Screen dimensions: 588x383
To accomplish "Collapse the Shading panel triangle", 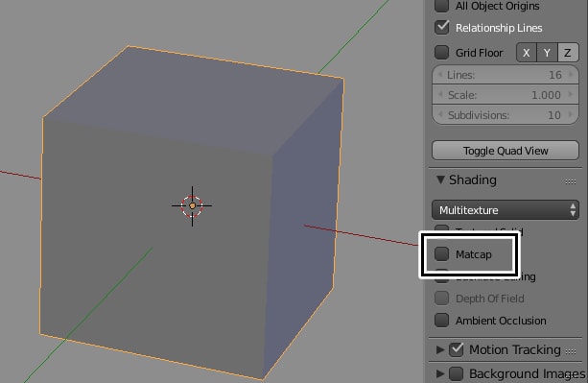I will 440,180.
